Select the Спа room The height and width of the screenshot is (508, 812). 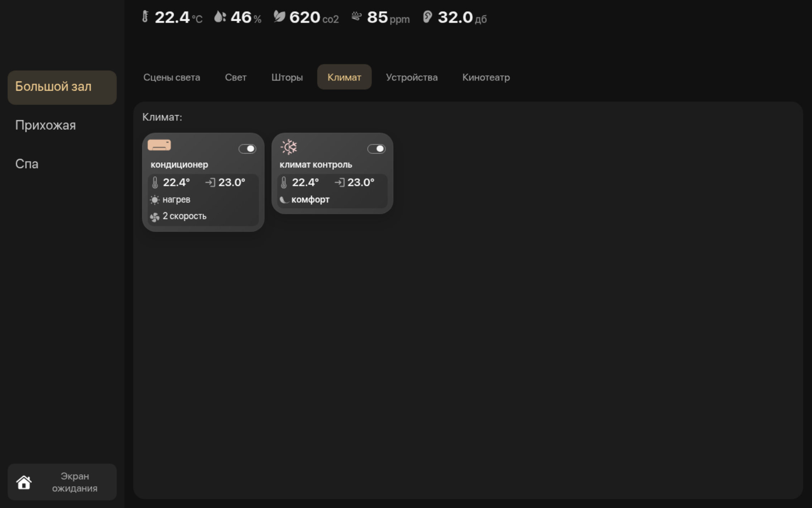coord(27,164)
